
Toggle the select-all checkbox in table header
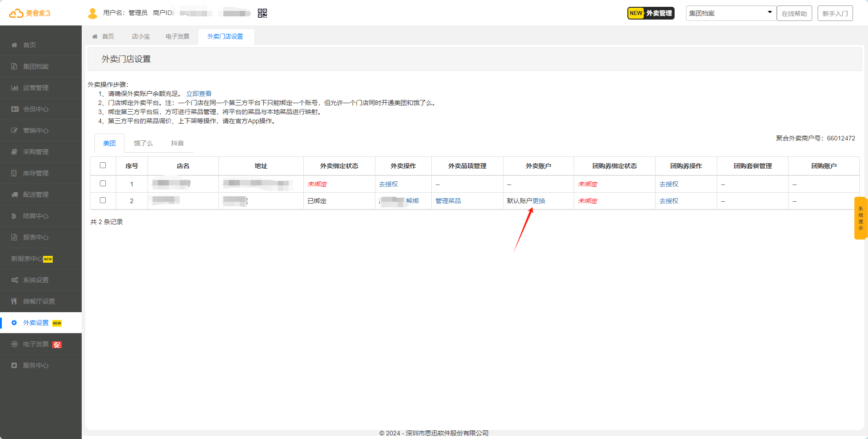103,165
